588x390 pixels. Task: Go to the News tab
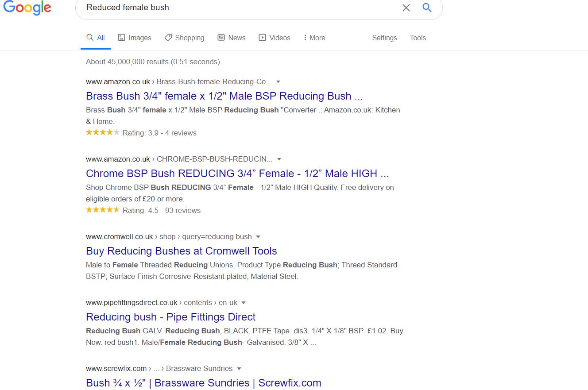[232, 38]
